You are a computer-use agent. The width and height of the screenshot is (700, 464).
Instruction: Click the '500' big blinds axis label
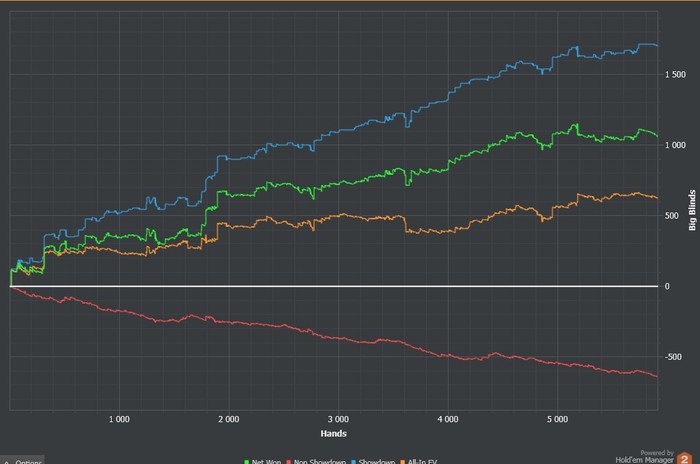(672, 216)
